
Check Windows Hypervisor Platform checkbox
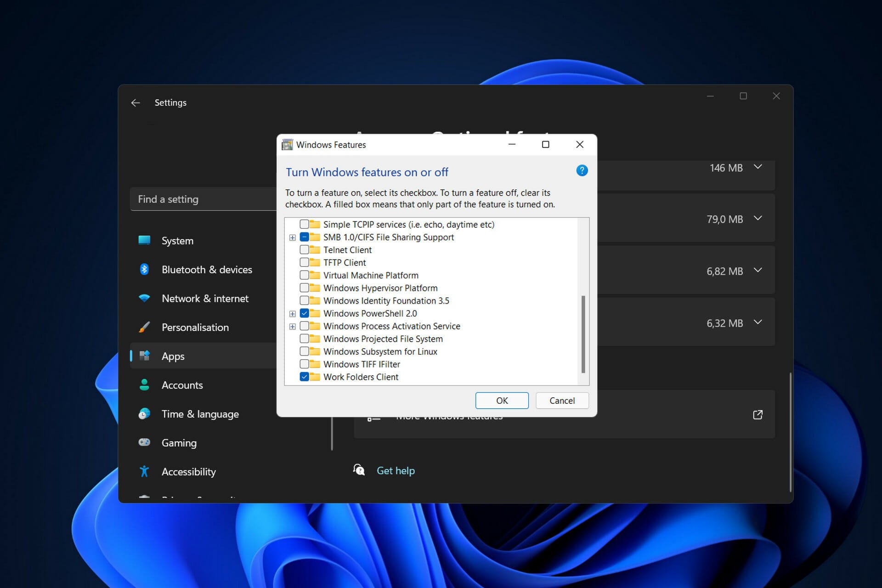[x=304, y=288]
